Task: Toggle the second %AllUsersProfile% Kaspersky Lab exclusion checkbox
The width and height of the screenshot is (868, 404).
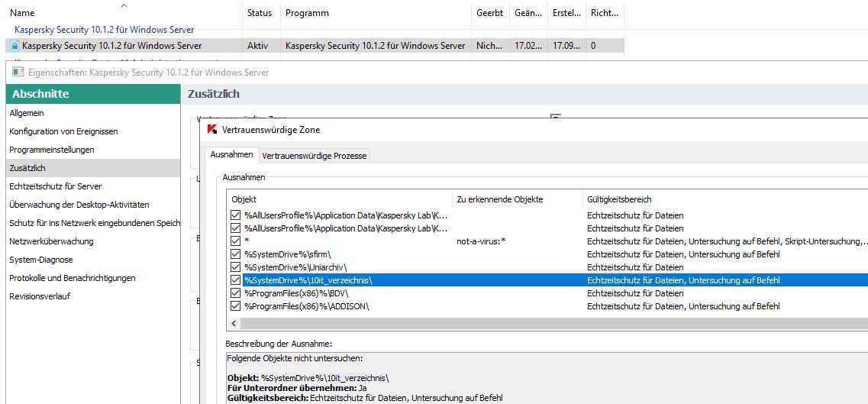Action: (x=235, y=228)
